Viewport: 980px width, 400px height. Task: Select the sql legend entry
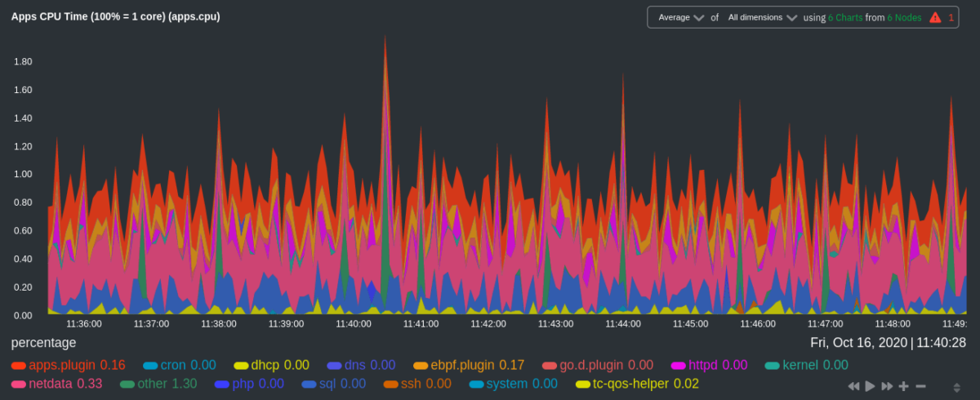point(328,384)
